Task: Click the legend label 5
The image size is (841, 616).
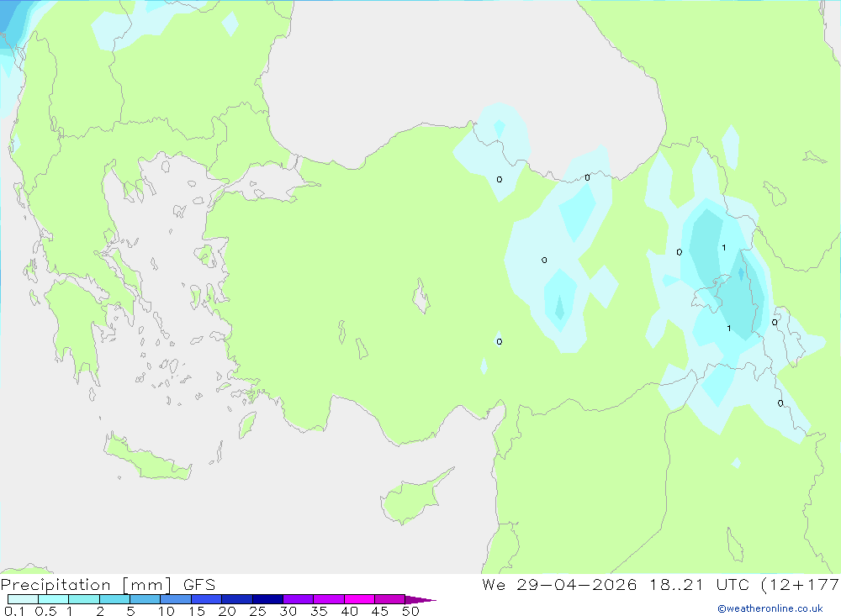Action: pyautogui.click(x=130, y=611)
